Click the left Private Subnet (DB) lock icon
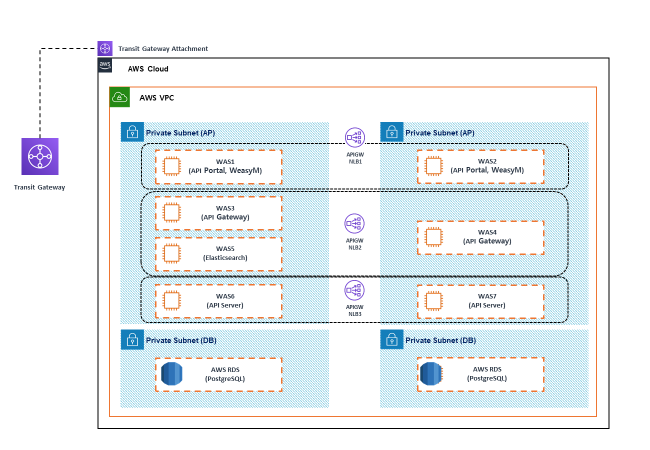The width and height of the screenshot is (650, 450). (131, 340)
